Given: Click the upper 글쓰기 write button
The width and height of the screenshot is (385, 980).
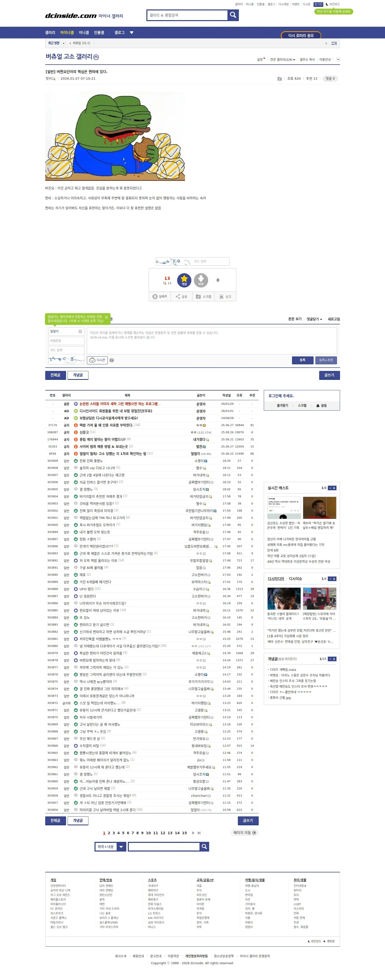Looking at the screenshot, I should pyautogui.click(x=330, y=375).
